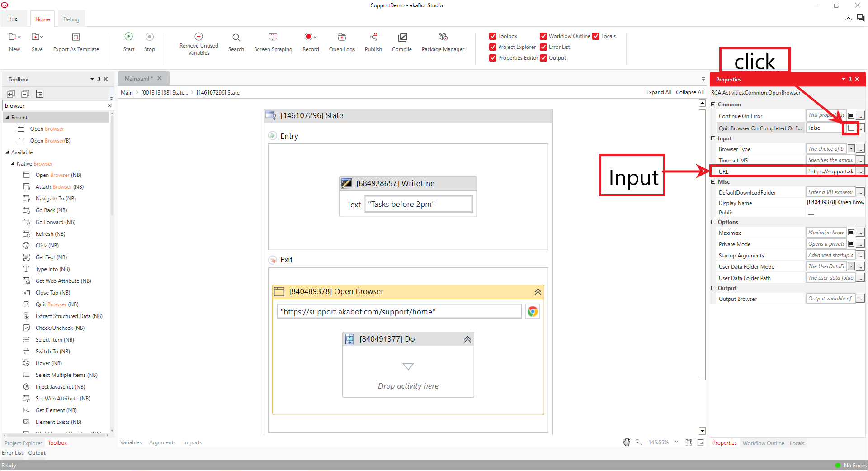Toggle the Properties Editor checkbox
Viewport: 868px width, 471px height.
click(x=493, y=58)
